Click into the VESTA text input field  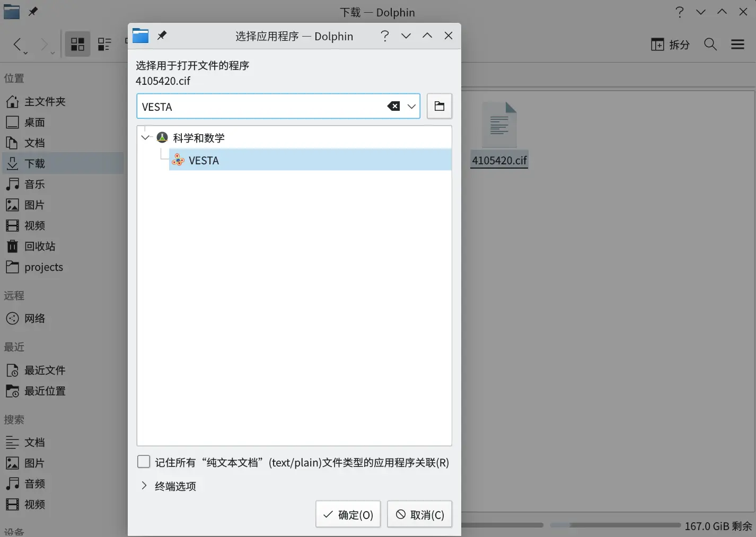click(262, 107)
